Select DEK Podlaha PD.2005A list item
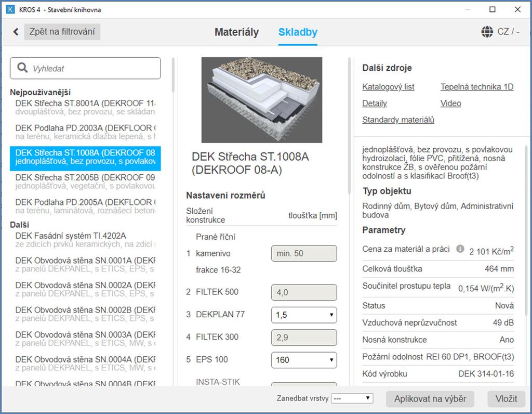This screenshot has width=532, height=414. 86,206
